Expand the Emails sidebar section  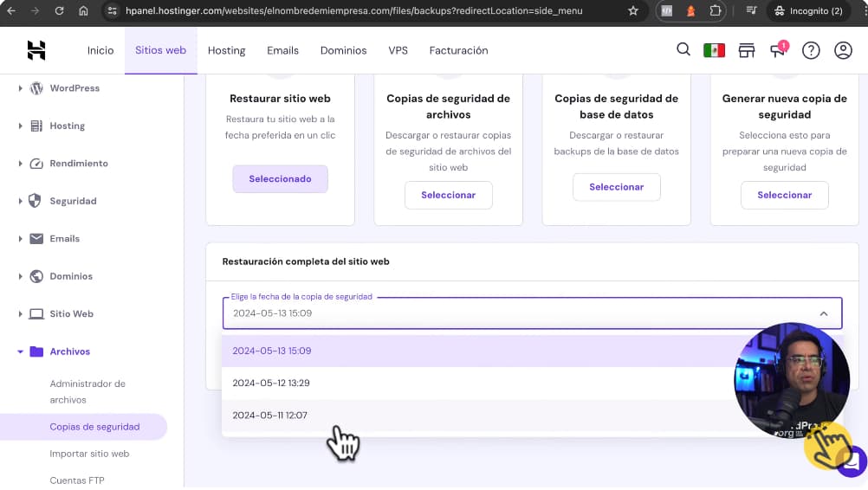click(21, 238)
